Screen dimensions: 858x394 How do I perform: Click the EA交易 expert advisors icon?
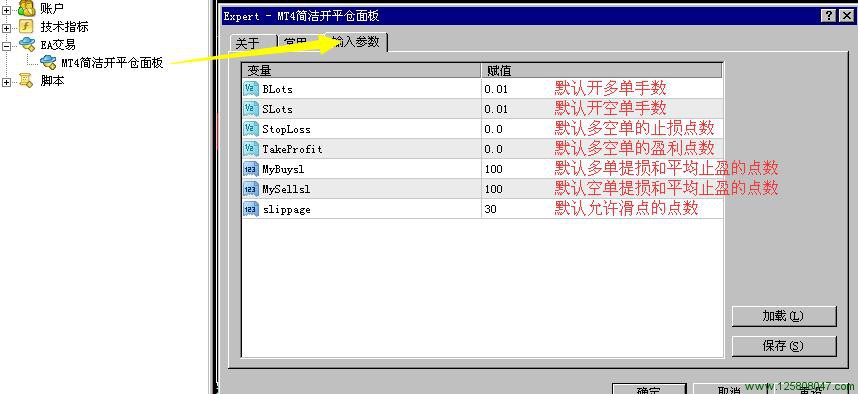coord(26,44)
